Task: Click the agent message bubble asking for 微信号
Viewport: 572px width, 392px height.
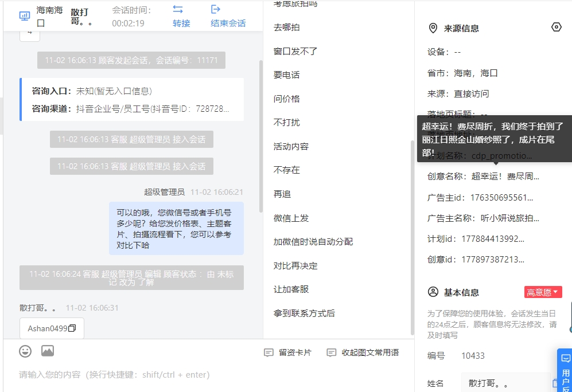Action: pos(176,229)
